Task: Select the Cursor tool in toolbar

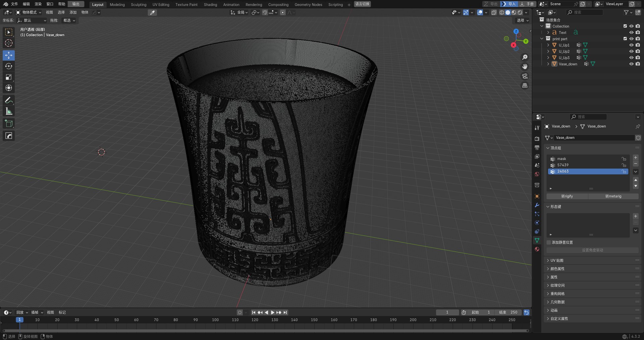Action: 9,43
